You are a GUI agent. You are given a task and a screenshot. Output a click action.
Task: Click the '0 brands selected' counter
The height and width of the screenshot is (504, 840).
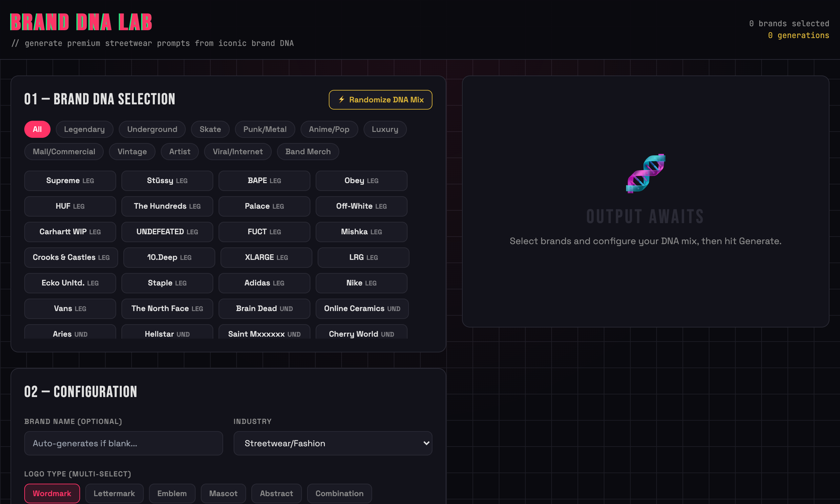[789, 23]
